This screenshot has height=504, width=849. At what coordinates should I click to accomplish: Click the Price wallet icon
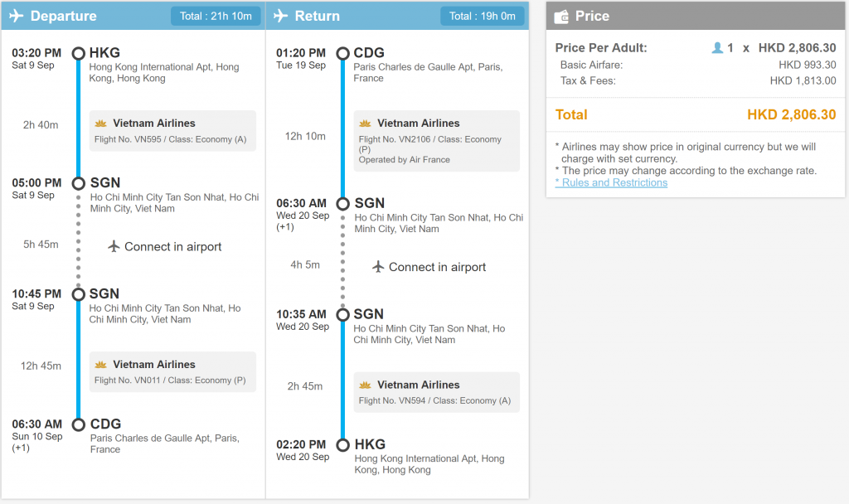pyautogui.click(x=561, y=17)
